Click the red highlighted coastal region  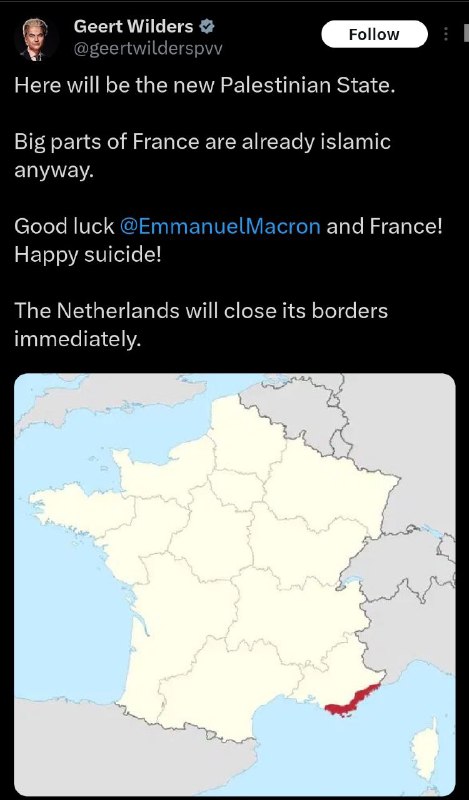(353, 700)
